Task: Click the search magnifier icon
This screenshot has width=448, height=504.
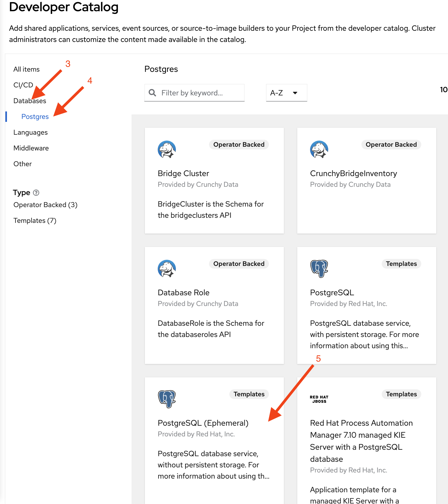Action: pyautogui.click(x=152, y=93)
